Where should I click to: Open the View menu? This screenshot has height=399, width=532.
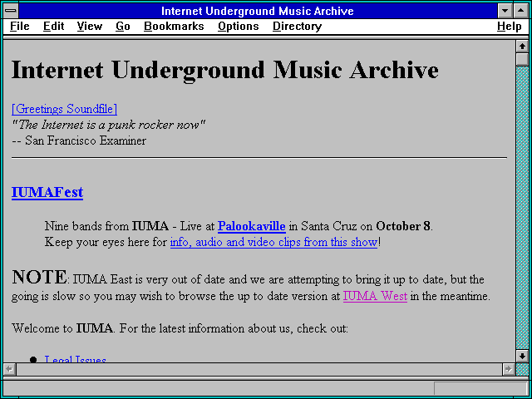[x=90, y=27]
